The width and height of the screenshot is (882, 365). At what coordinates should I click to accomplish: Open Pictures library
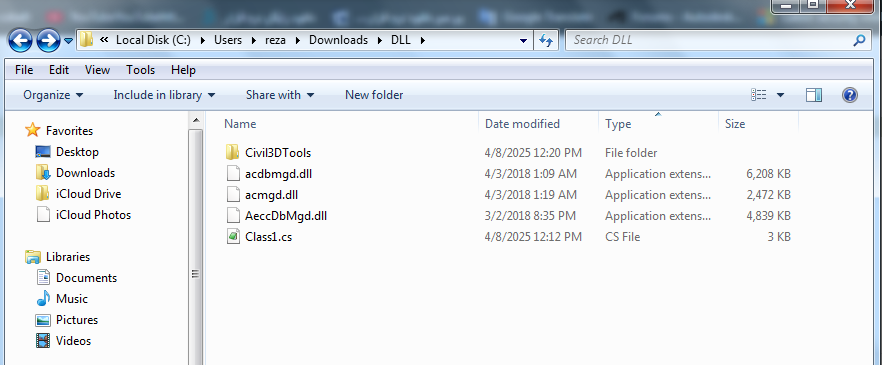coord(76,320)
